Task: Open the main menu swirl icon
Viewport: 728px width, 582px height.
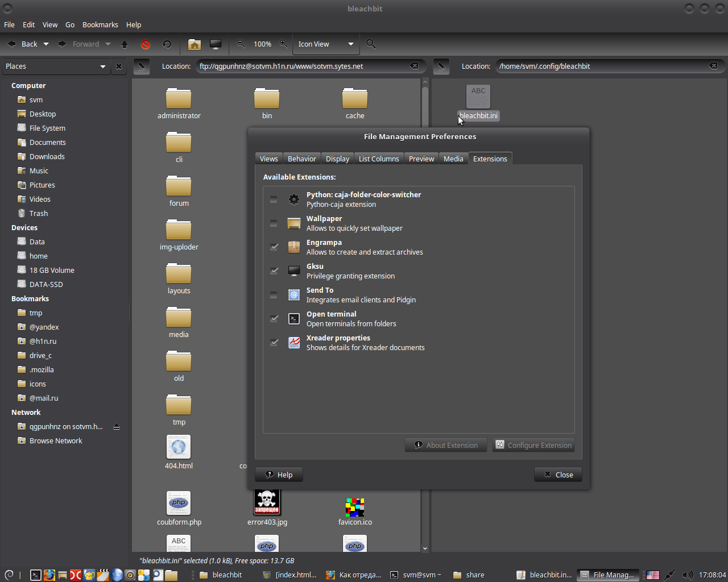Action: click(x=9, y=575)
